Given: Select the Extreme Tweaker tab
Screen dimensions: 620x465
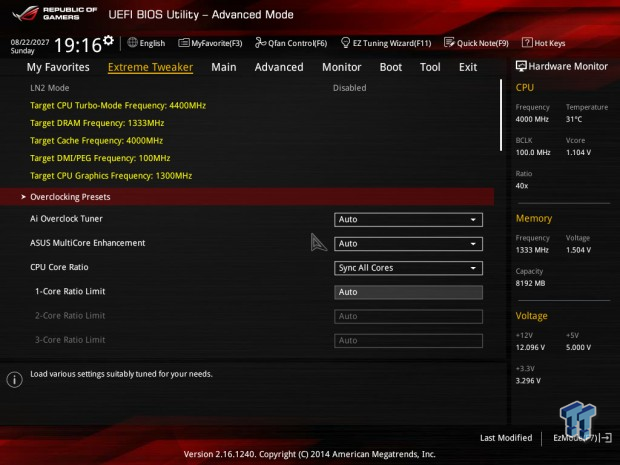Looking at the screenshot, I should [150, 67].
